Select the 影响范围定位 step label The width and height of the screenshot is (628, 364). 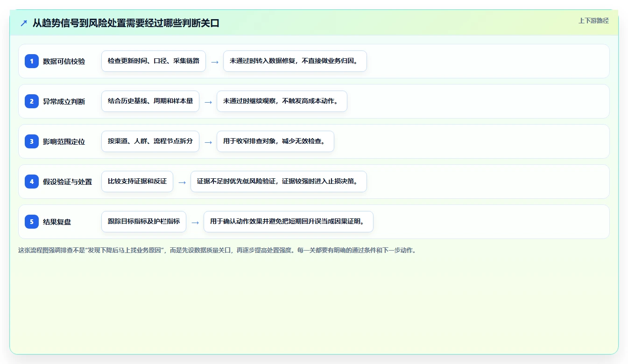point(64,141)
